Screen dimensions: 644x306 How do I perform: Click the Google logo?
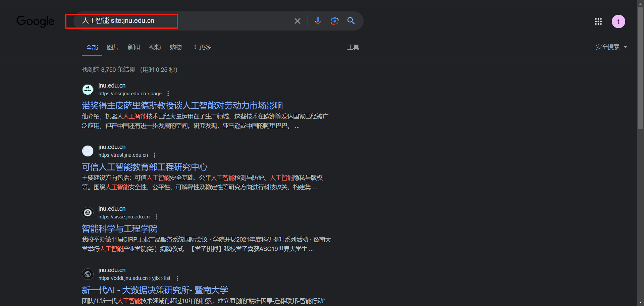(x=35, y=21)
